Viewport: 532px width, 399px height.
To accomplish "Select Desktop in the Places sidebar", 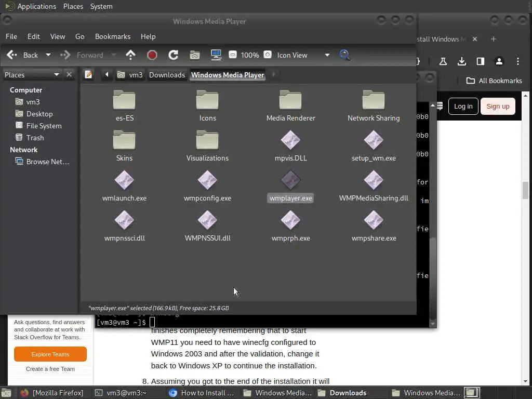I will [x=34, y=114].
